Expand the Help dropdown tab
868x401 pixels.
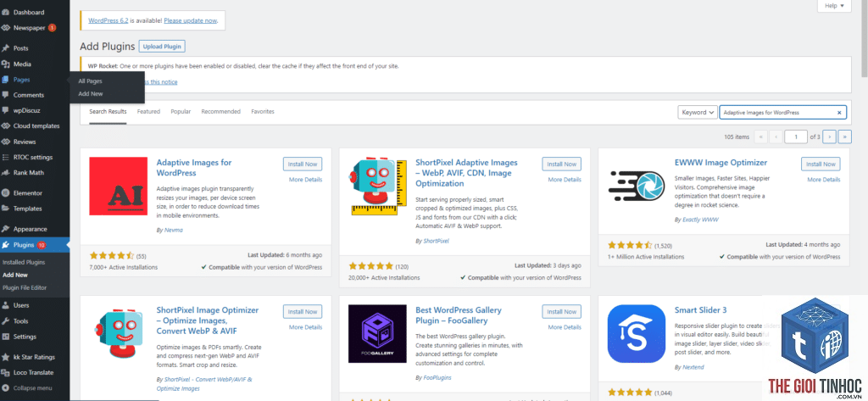[834, 6]
